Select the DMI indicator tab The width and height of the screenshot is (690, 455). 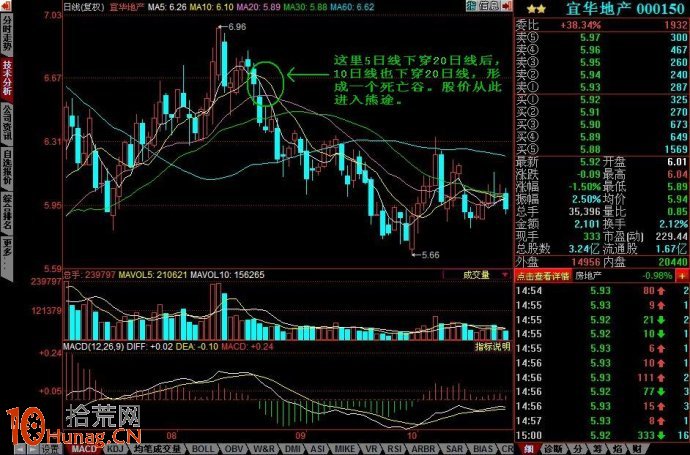(x=293, y=449)
